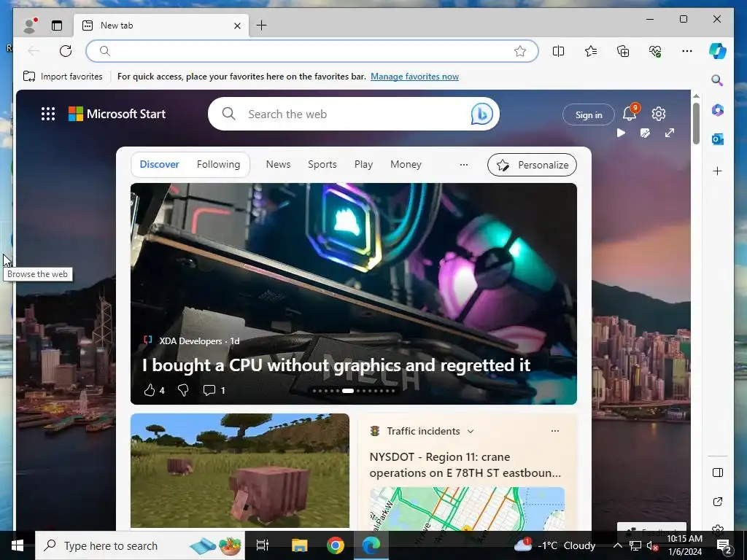Launch Google Chrome from taskbar
This screenshot has width=747, height=560.
pos(336,545)
